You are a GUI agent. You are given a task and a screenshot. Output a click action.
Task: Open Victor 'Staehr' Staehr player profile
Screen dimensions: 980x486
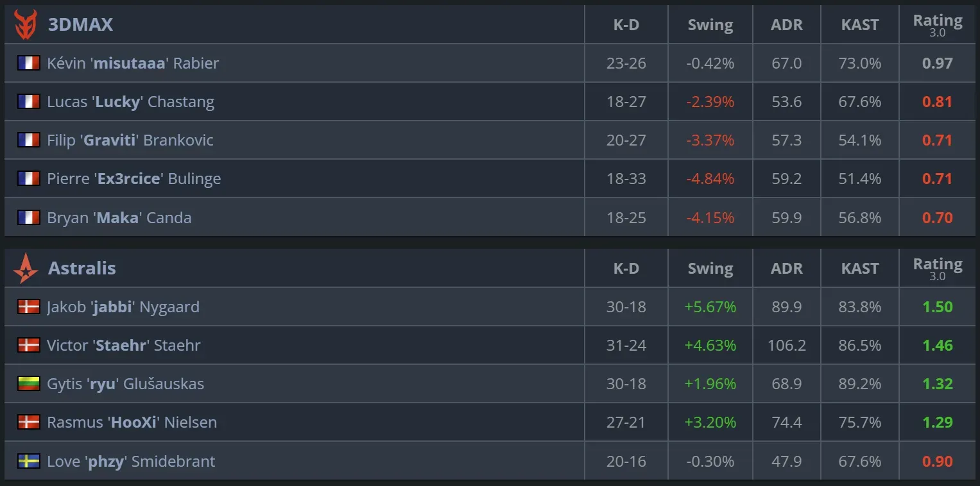pos(123,346)
